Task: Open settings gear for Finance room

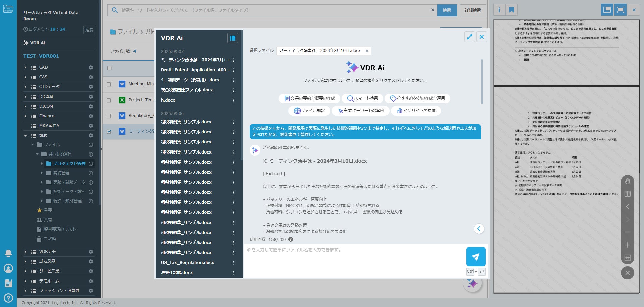Action: pyautogui.click(x=91, y=116)
